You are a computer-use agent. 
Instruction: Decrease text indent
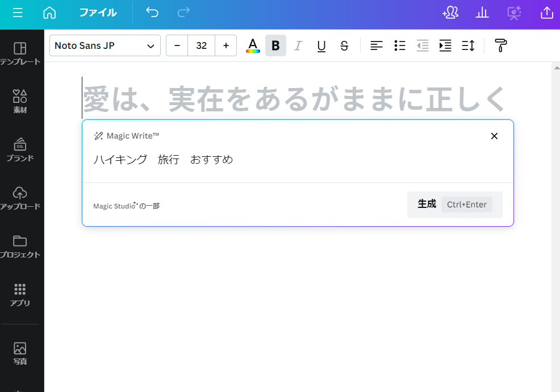[x=423, y=45]
